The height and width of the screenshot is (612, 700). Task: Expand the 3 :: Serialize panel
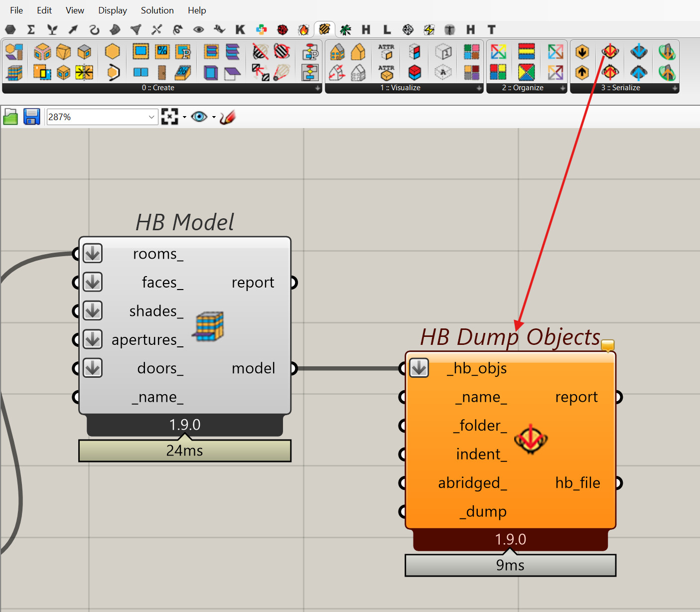675,88
